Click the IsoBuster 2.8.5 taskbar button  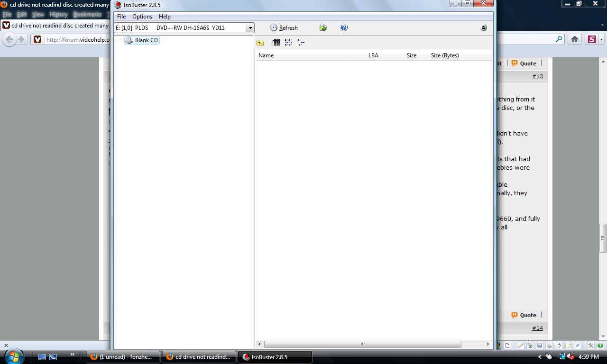click(x=275, y=357)
